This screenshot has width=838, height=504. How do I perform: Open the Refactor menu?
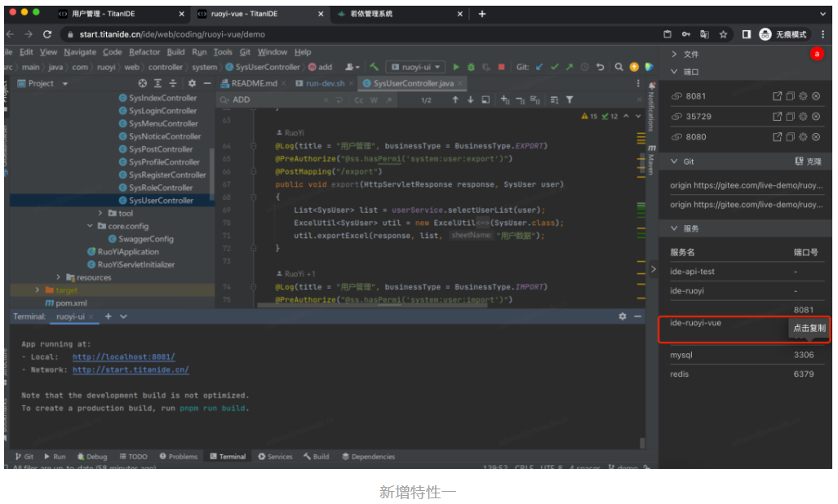tap(144, 51)
